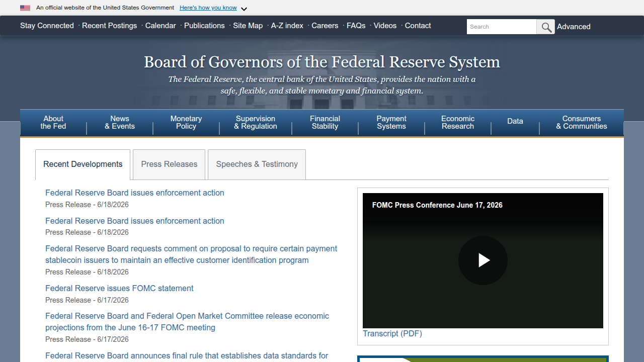
Task: Open the stablecoin issuers proposal press release
Action: click(191, 254)
